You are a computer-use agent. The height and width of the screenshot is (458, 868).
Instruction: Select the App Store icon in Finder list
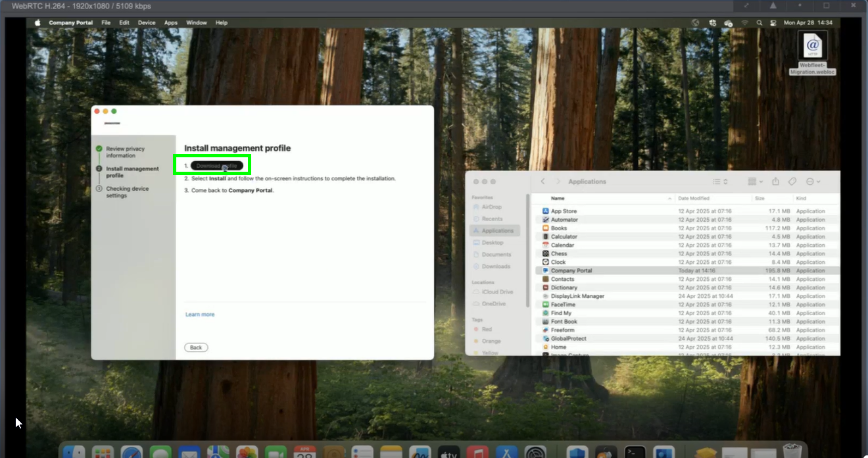point(545,211)
